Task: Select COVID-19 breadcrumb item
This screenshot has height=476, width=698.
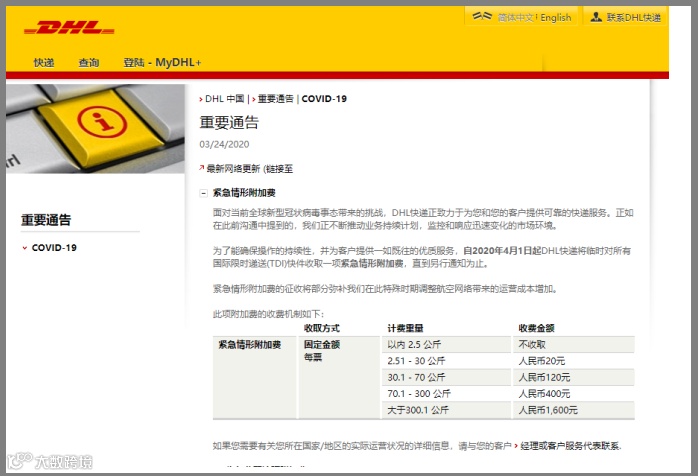Action: 324,99
